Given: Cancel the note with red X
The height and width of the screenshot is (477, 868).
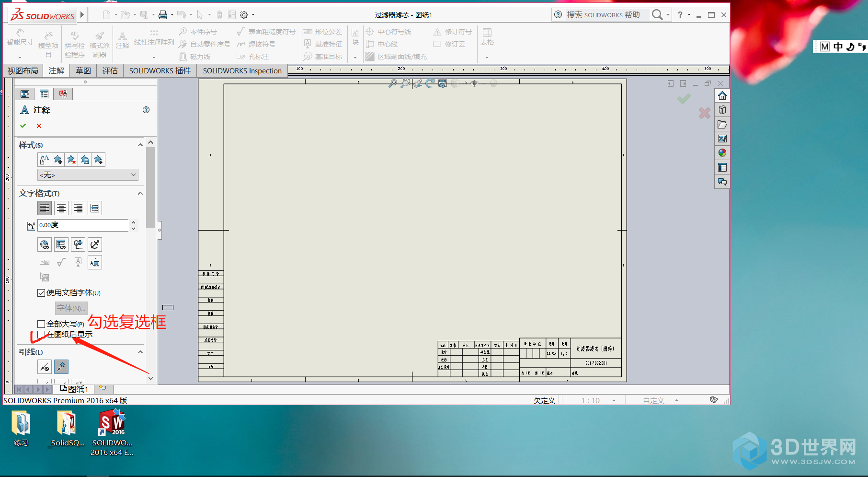Looking at the screenshot, I should click(x=39, y=126).
